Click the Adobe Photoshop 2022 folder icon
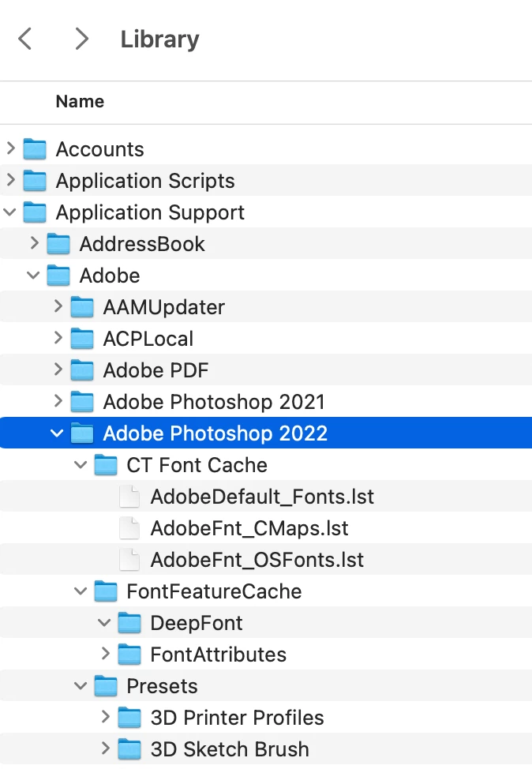Screen dimensions: 532x769 point(82,433)
